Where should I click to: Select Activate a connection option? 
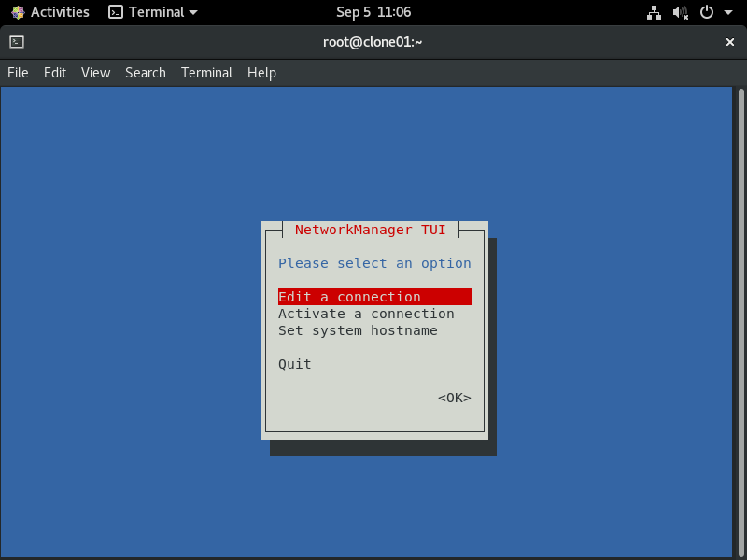(x=366, y=314)
